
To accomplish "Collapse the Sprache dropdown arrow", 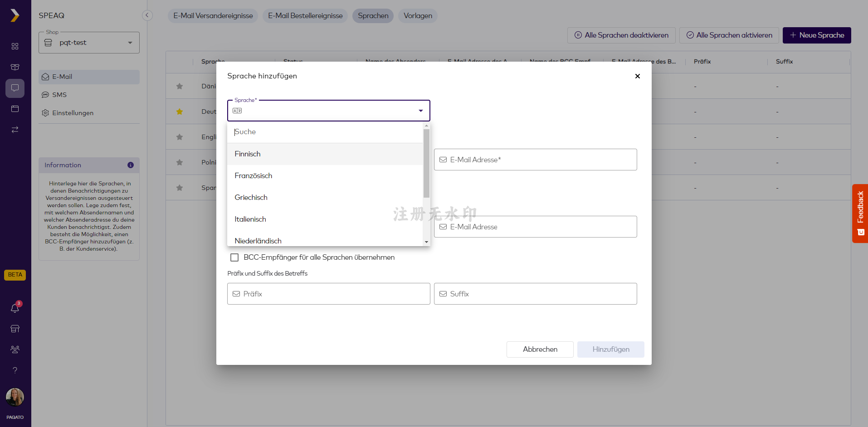I will [x=421, y=111].
